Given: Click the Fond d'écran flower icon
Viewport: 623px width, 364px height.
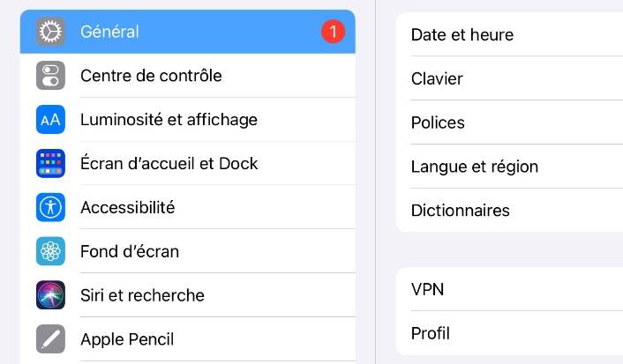Looking at the screenshot, I should click(x=50, y=251).
